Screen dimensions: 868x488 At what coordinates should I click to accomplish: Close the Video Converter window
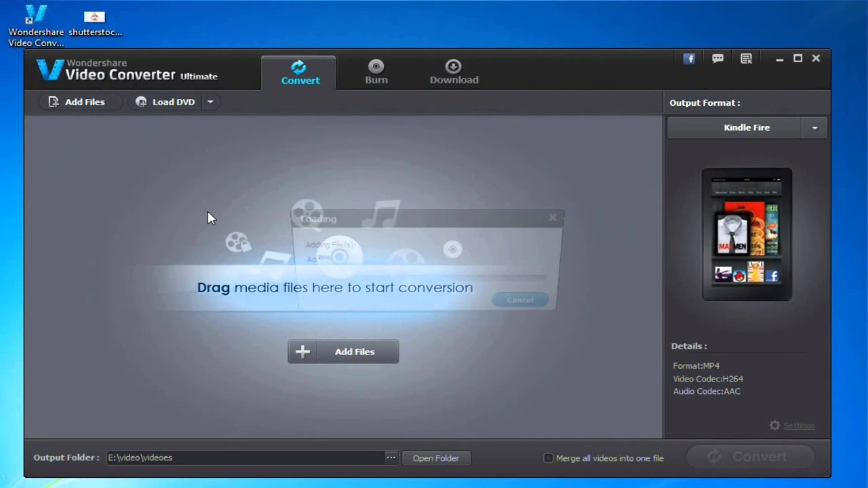click(x=816, y=59)
